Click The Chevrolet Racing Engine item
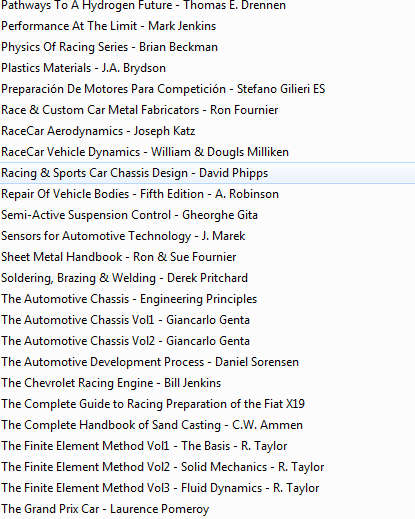The width and height of the screenshot is (415, 519). coord(111,383)
